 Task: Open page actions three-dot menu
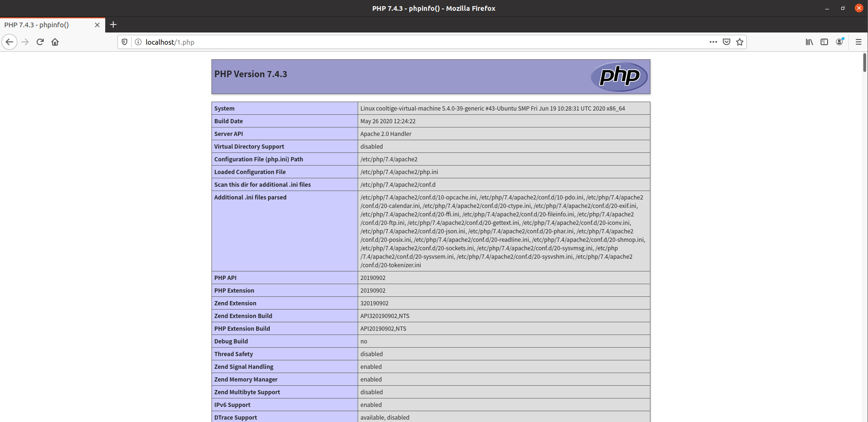point(713,42)
